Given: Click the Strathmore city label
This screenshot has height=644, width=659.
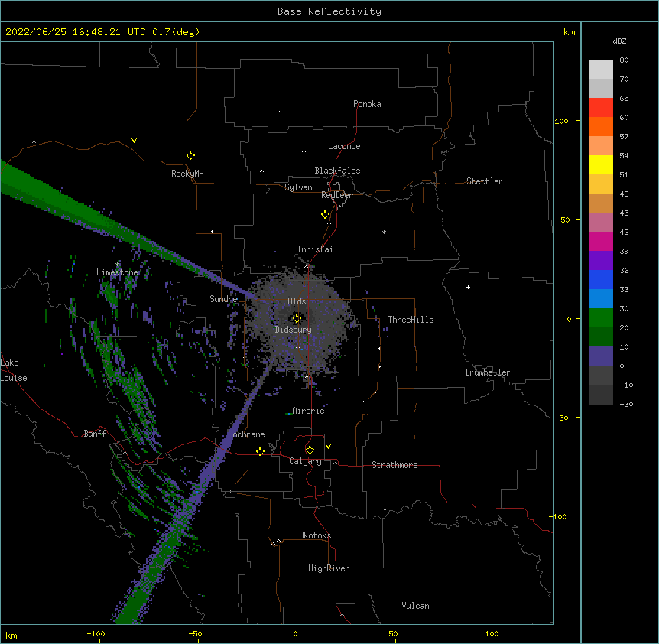Looking at the screenshot, I should [394, 465].
